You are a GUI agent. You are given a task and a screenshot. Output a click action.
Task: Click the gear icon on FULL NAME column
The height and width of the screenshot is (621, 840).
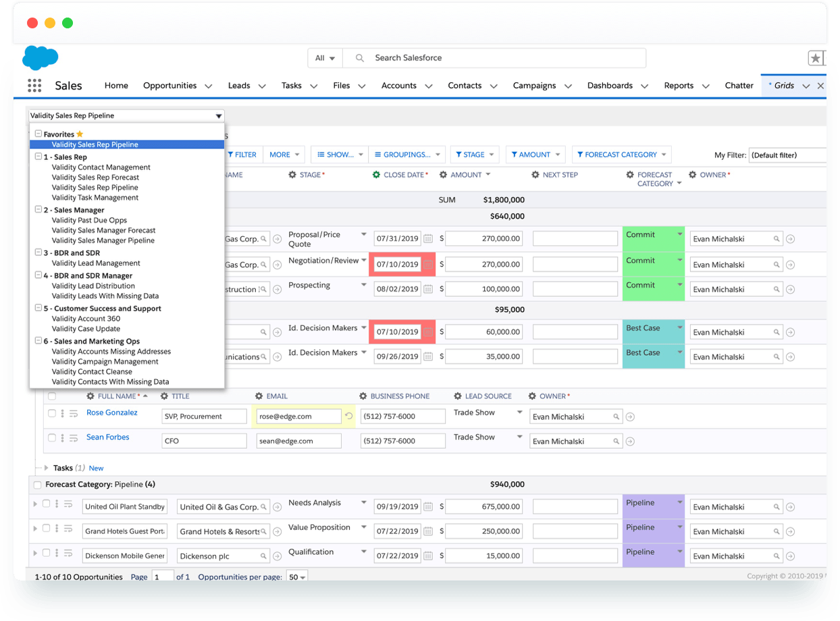coord(90,396)
